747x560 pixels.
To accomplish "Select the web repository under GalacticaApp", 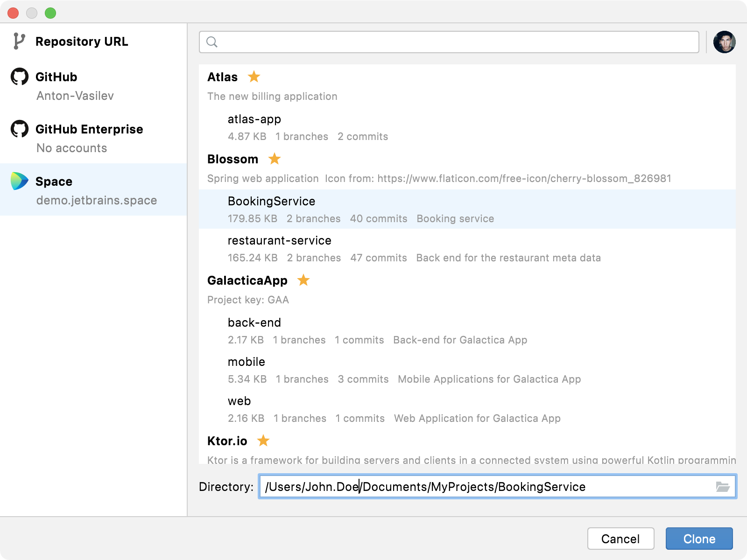I will 239,401.
